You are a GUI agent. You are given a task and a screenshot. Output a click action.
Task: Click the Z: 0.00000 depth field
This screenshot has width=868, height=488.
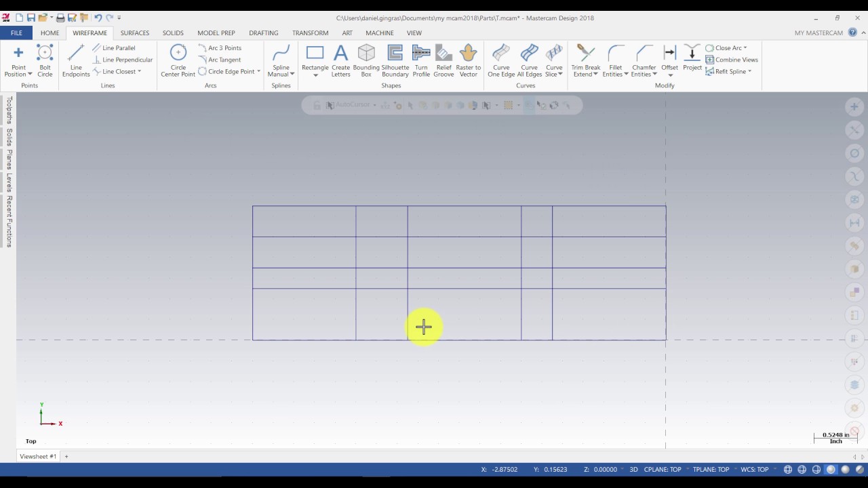[x=600, y=469]
